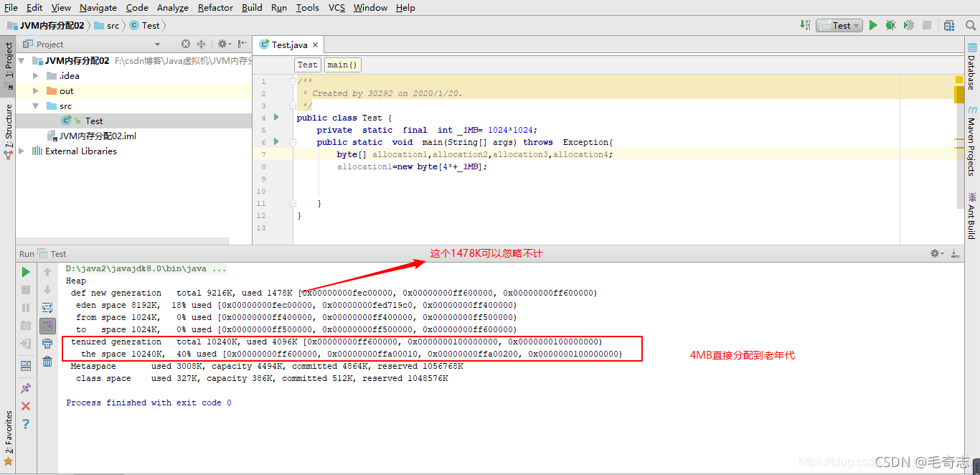Open Run panel help question mark

(26, 424)
